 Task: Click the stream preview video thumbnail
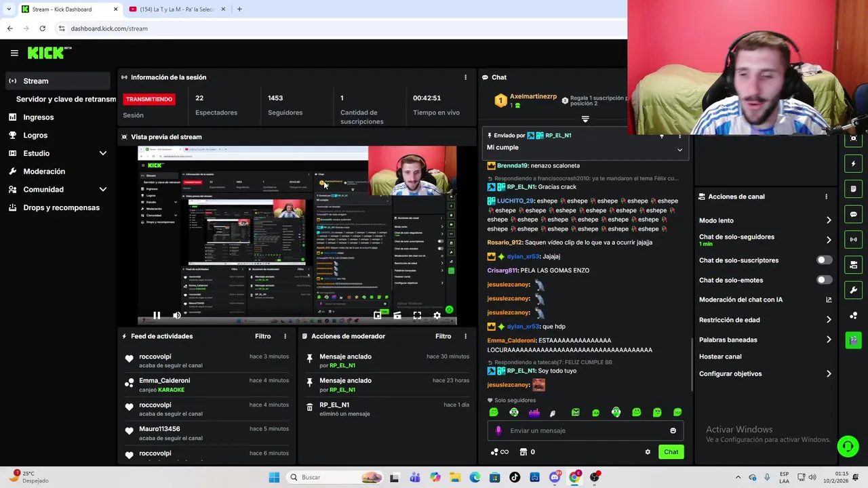297,236
